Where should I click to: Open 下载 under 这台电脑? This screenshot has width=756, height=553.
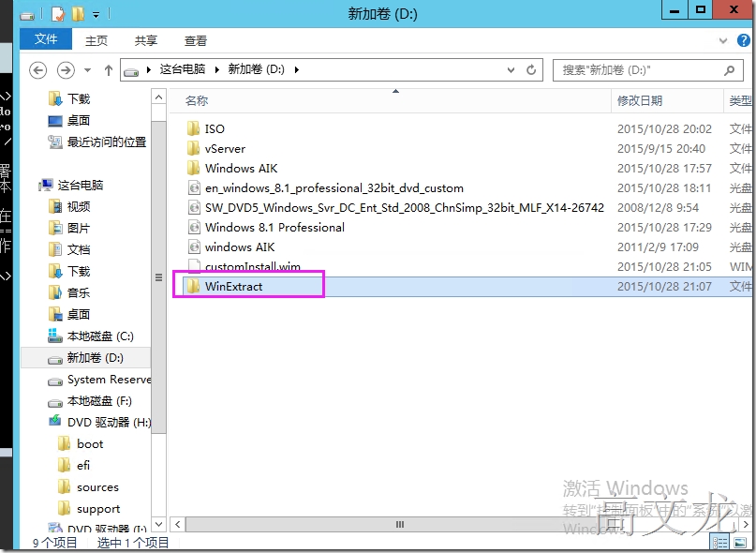coord(79,272)
